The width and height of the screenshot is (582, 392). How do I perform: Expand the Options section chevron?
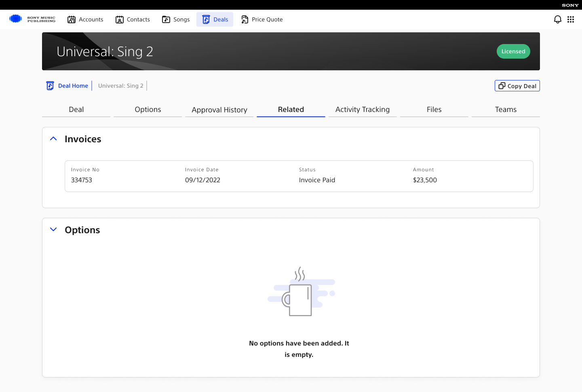[53, 230]
